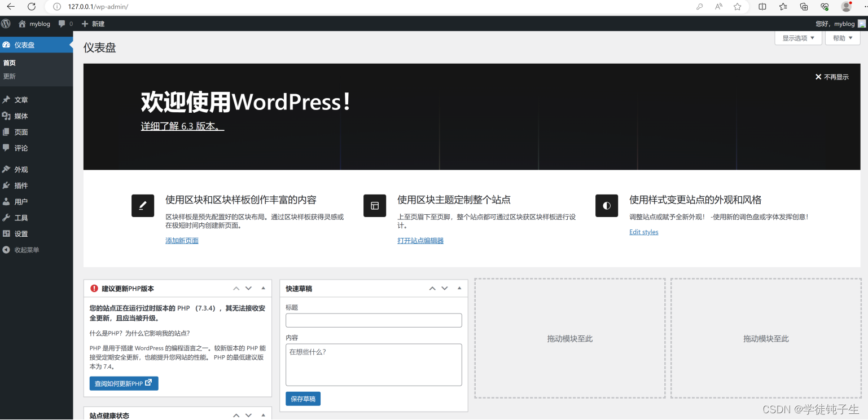Collapse the 快速草稿 panel
This screenshot has height=420, width=868.
point(459,289)
